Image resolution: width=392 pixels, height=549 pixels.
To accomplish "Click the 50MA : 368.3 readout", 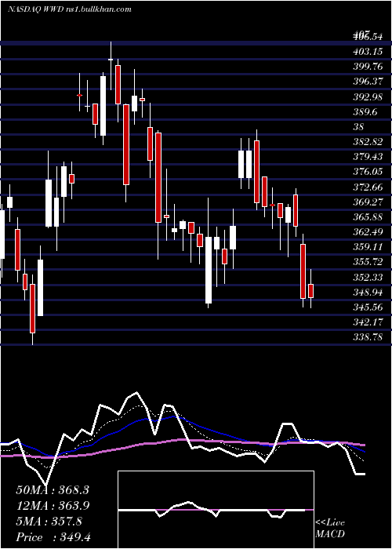I will (53, 490).
